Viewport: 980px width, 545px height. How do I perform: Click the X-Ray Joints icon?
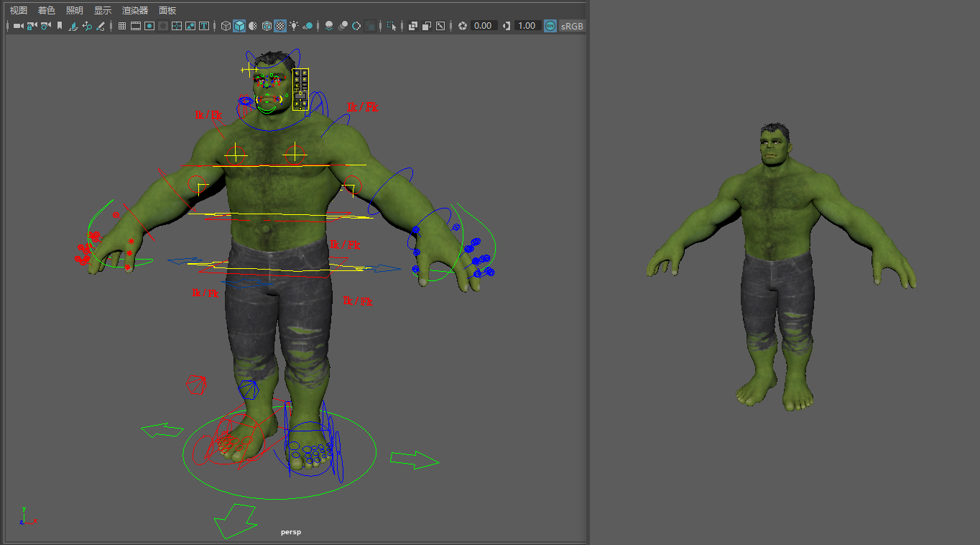(440, 26)
